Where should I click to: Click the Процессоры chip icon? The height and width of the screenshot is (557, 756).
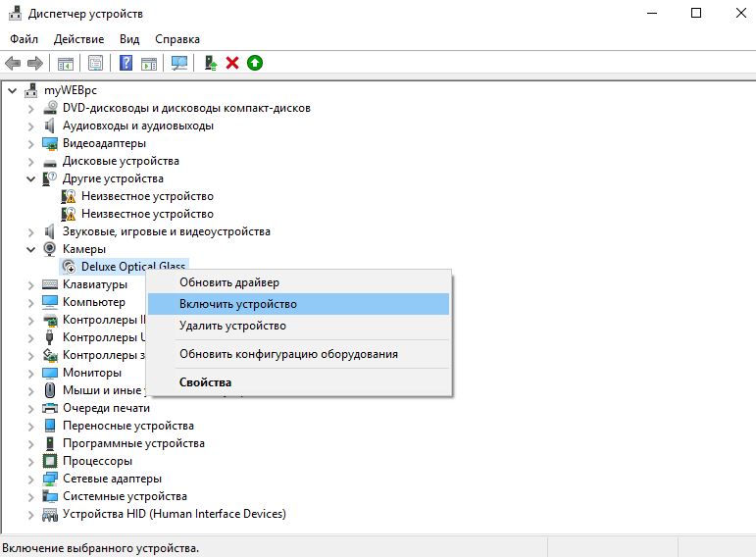tap(50, 461)
